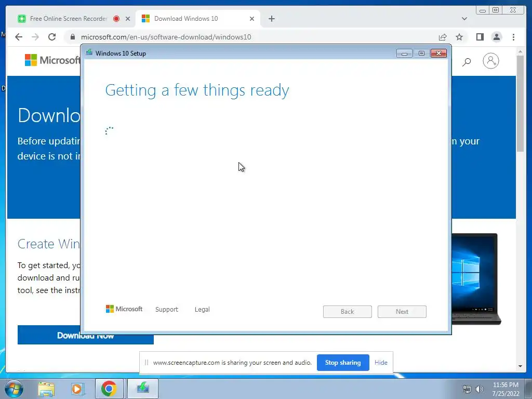Click the Download Now button on webpage
This screenshot has height=399, width=532.
tap(86, 335)
